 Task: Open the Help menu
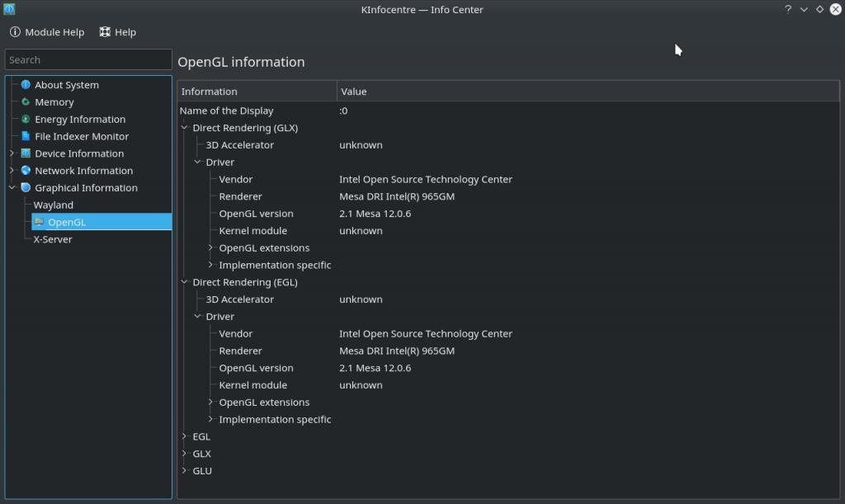point(117,32)
